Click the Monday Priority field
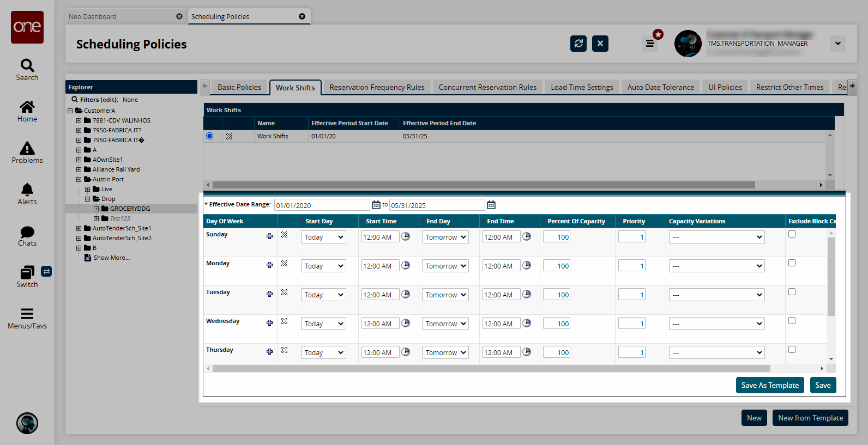 pos(632,266)
